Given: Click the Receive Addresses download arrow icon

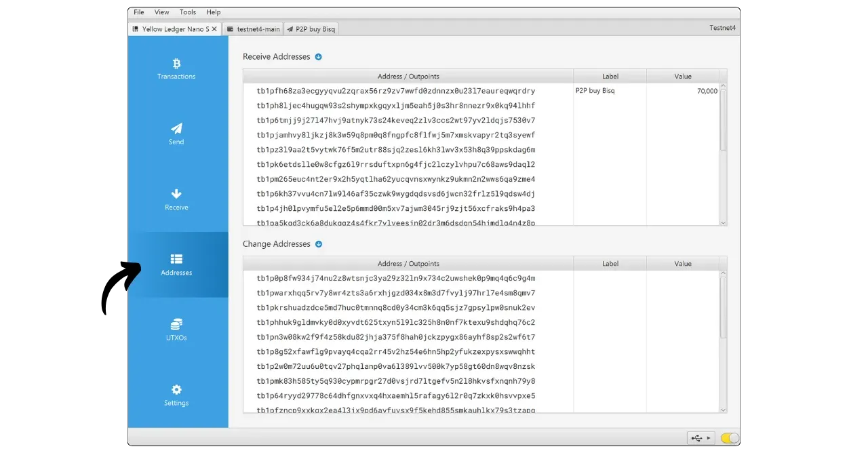Looking at the screenshot, I should point(319,57).
